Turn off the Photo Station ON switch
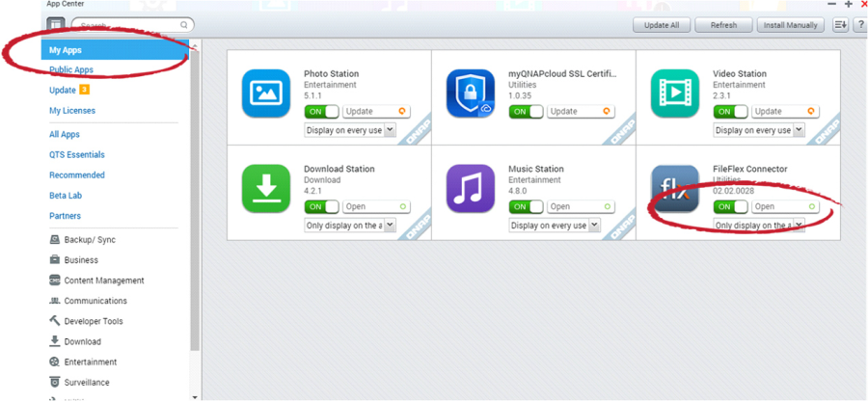 tap(321, 111)
